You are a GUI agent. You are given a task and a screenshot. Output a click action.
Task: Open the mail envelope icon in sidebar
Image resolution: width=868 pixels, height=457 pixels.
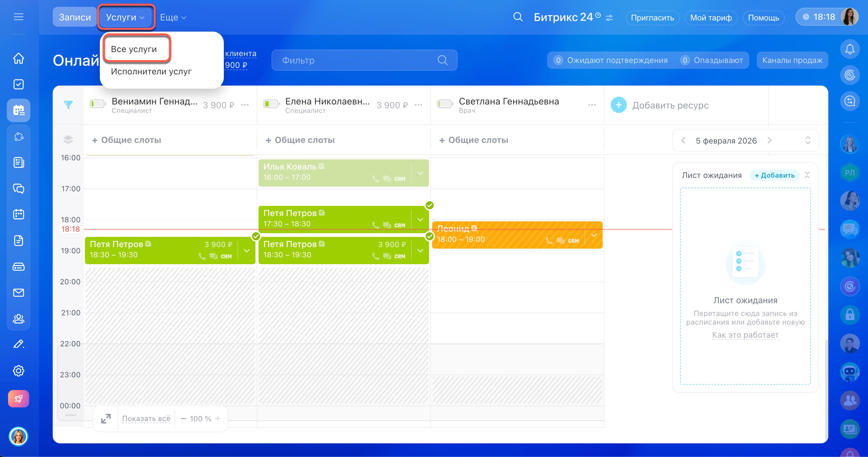[19, 293]
